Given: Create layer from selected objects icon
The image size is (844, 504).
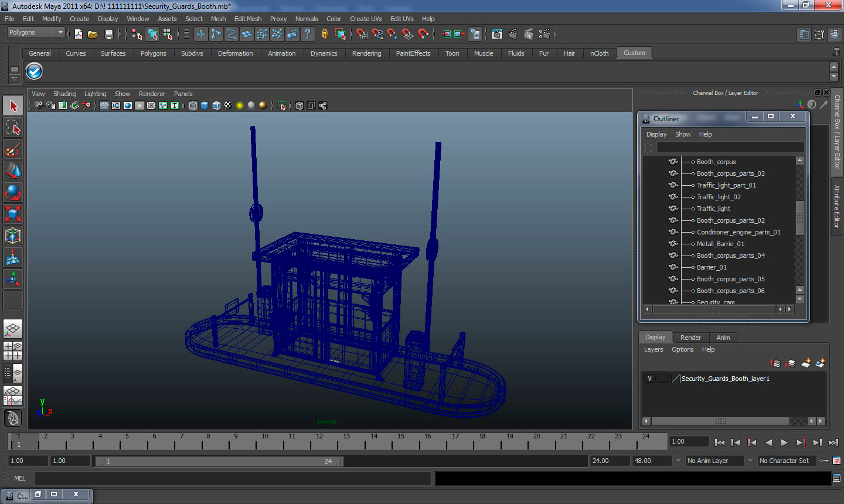Looking at the screenshot, I should coord(820,363).
